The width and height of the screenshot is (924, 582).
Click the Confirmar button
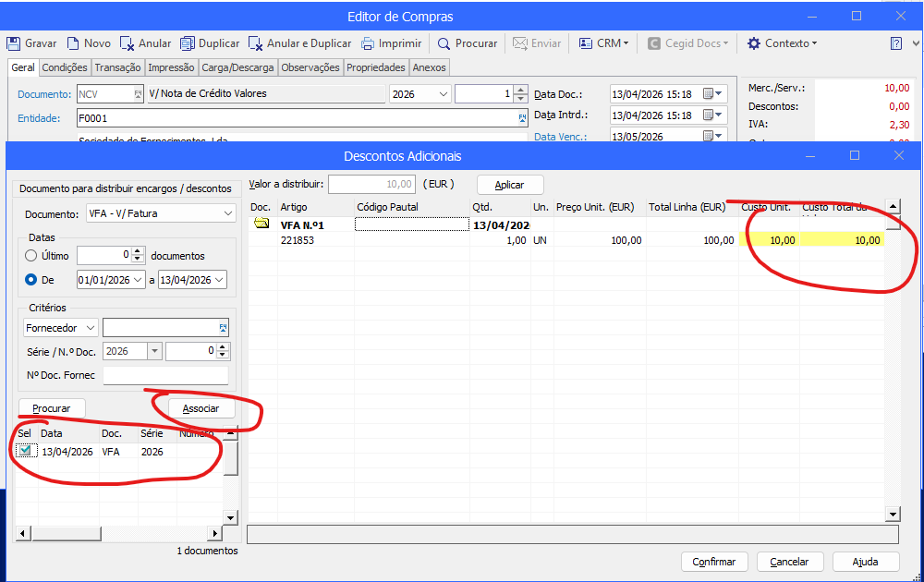pyautogui.click(x=714, y=562)
